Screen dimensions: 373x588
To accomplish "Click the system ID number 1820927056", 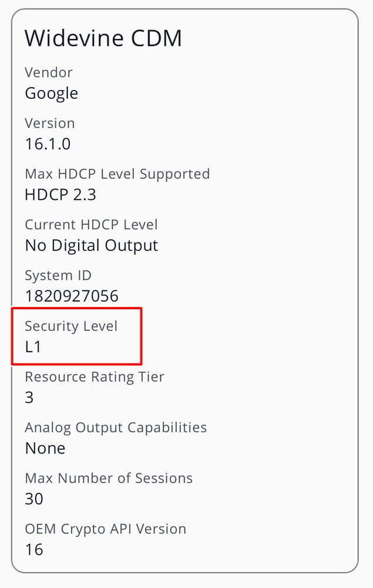I will coord(72,296).
